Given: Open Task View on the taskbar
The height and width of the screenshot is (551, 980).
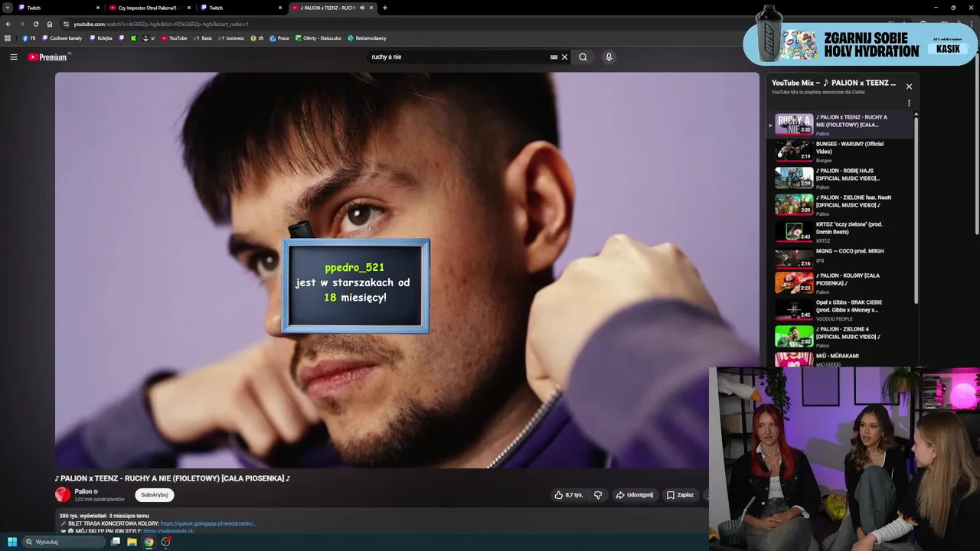Looking at the screenshot, I should [x=116, y=542].
